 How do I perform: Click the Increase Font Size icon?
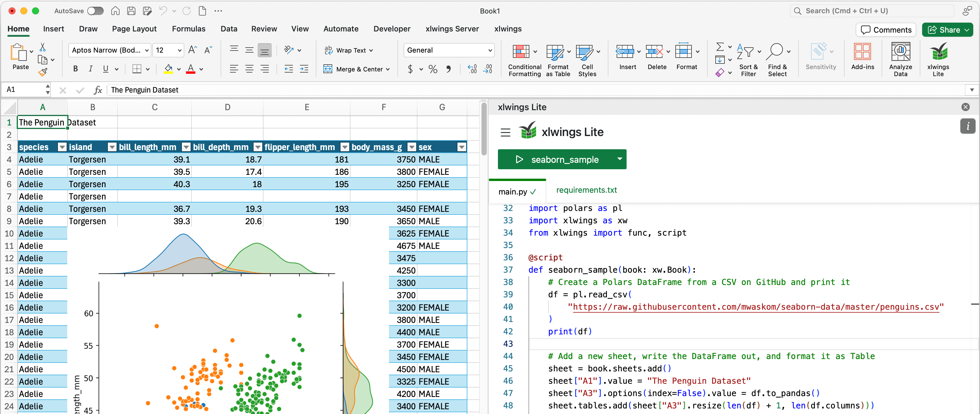(192, 50)
